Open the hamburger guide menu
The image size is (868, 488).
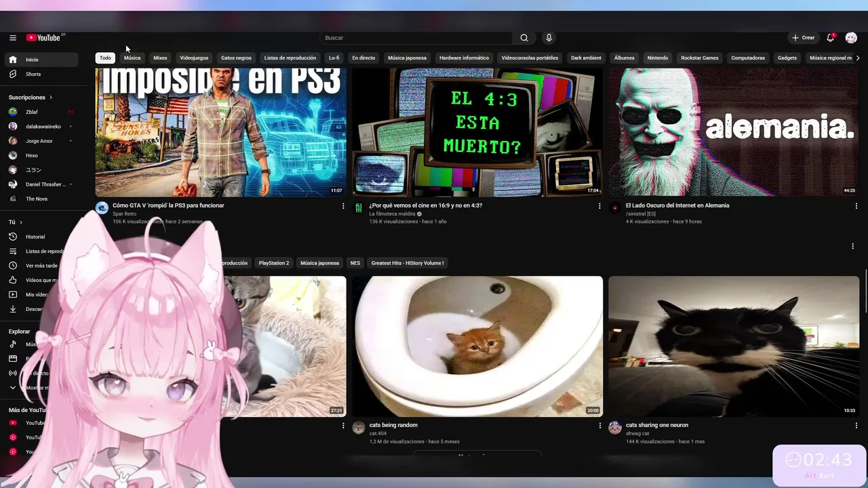(x=12, y=38)
